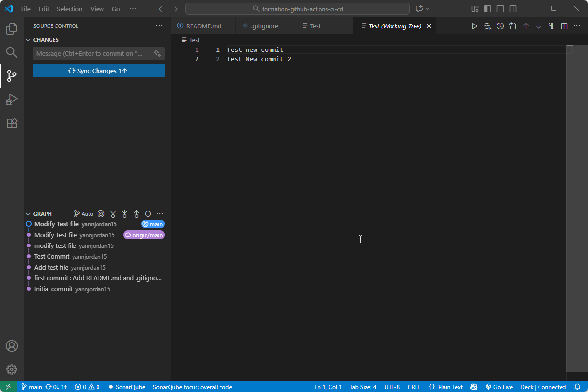
Task: Open the Source Control sidebar icon
Action: pos(11,76)
